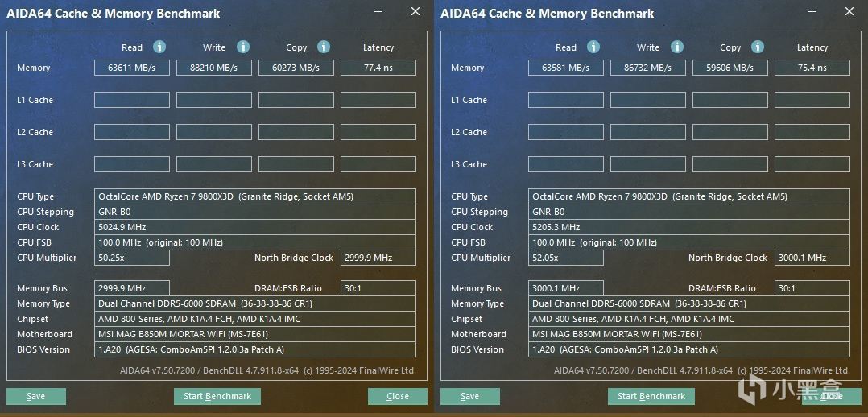Click the CPU Multiplier value 52.05x

pyautogui.click(x=566, y=258)
